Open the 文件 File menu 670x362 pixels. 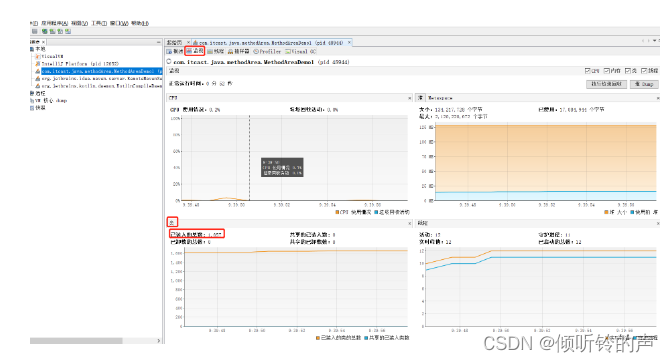coord(34,23)
